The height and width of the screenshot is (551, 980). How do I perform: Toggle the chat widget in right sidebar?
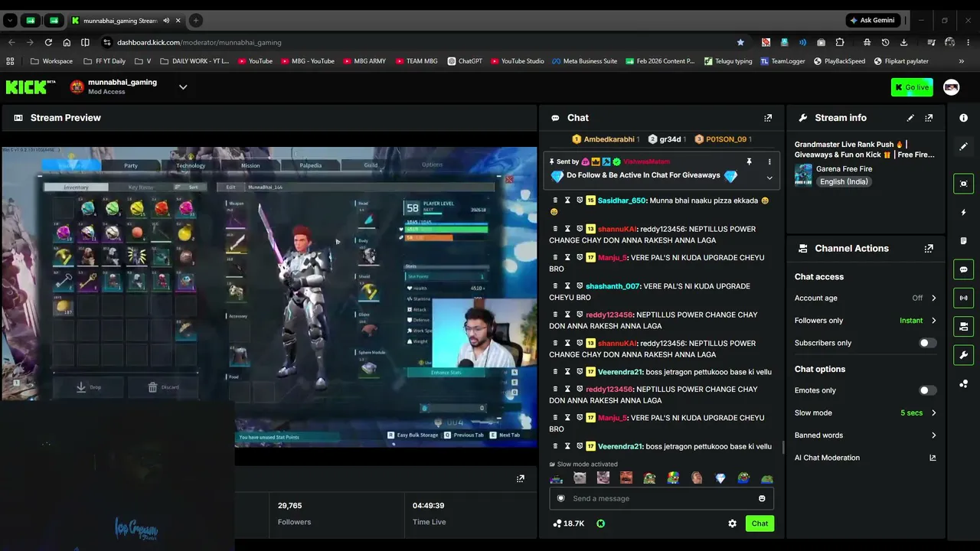(964, 269)
